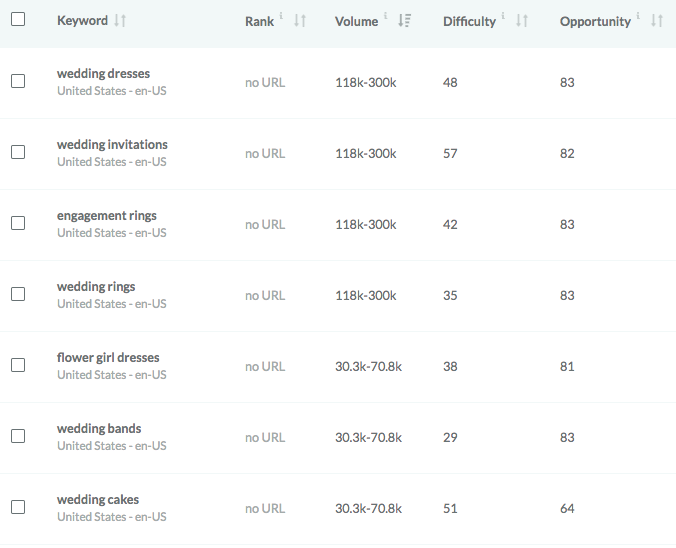Toggle the Volume column sort arrow
676x548 pixels.
coord(404,21)
